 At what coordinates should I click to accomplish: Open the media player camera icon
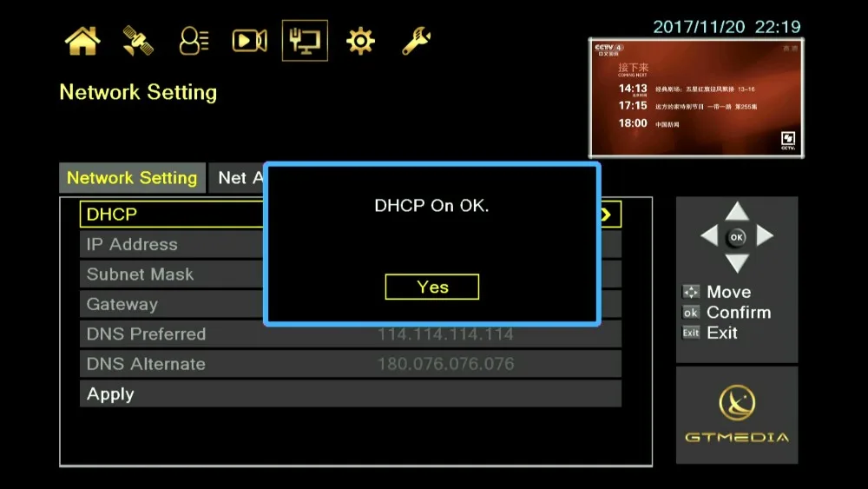pyautogui.click(x=249, y=41)
